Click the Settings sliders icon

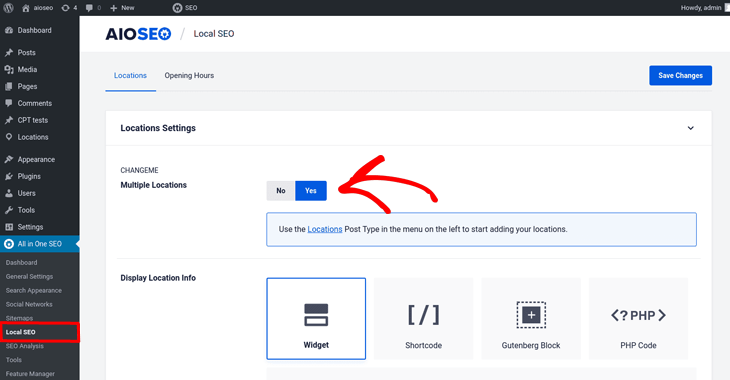click(9, 227)
